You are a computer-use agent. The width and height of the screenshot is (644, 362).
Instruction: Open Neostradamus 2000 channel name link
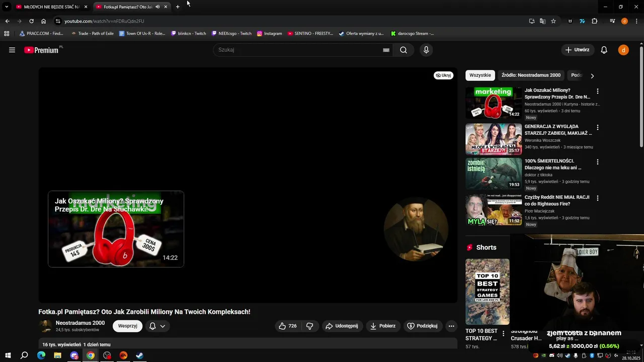[80, 323]
